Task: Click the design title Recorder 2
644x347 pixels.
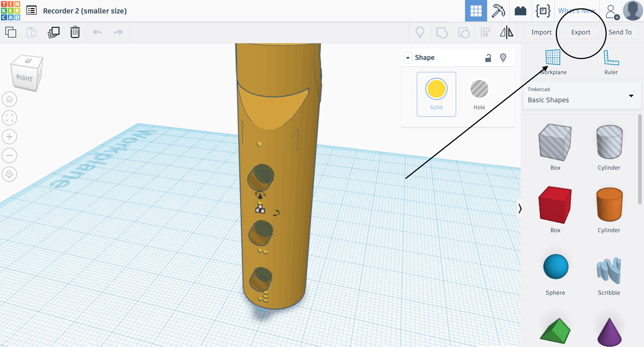Action: point(85,11)
